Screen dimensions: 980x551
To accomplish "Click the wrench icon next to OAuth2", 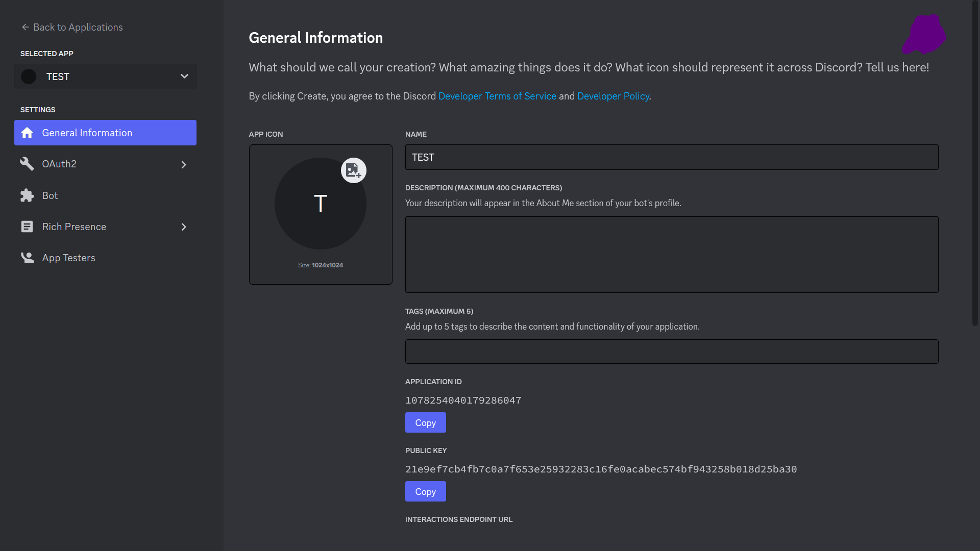I will click(x=27, y=164).
